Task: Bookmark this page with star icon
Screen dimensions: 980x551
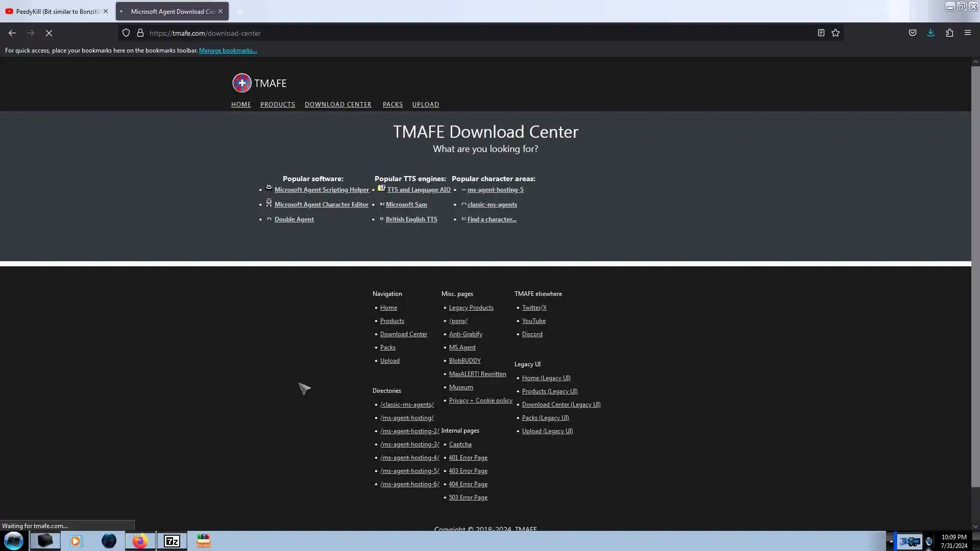Action: pos(836,33)
